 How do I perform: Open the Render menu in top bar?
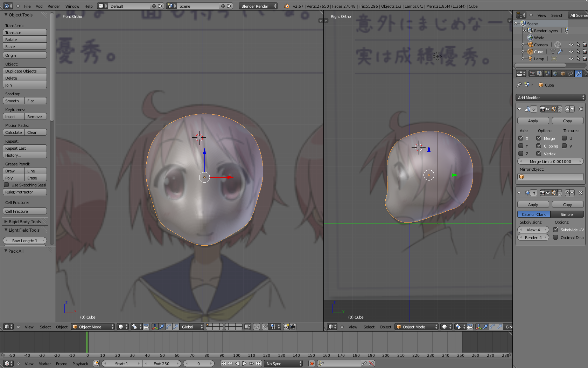click(x=54, y=6)
